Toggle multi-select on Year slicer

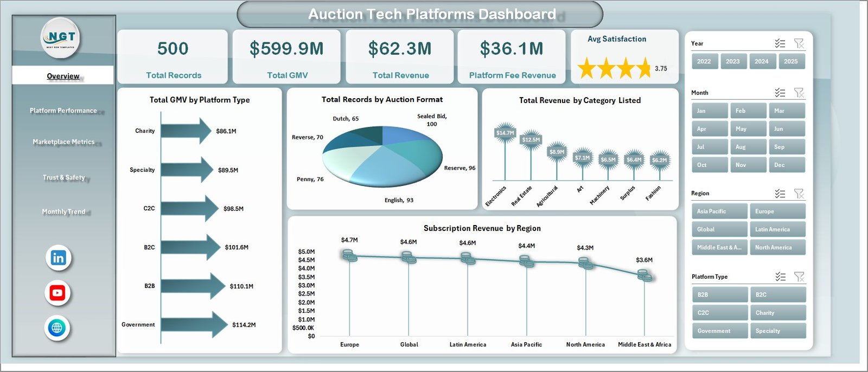pyautogui.click(x=780, y=43)
